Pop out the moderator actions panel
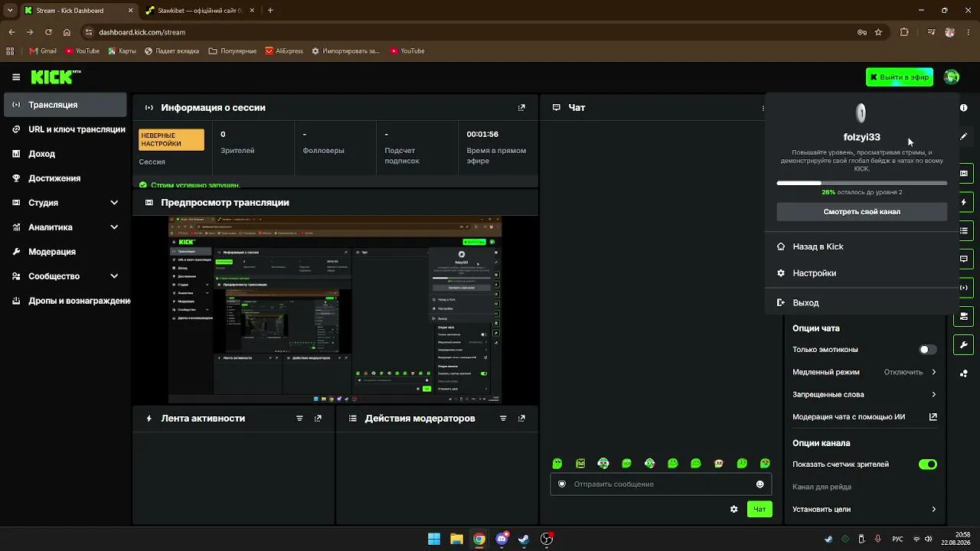 coord(521,419)
